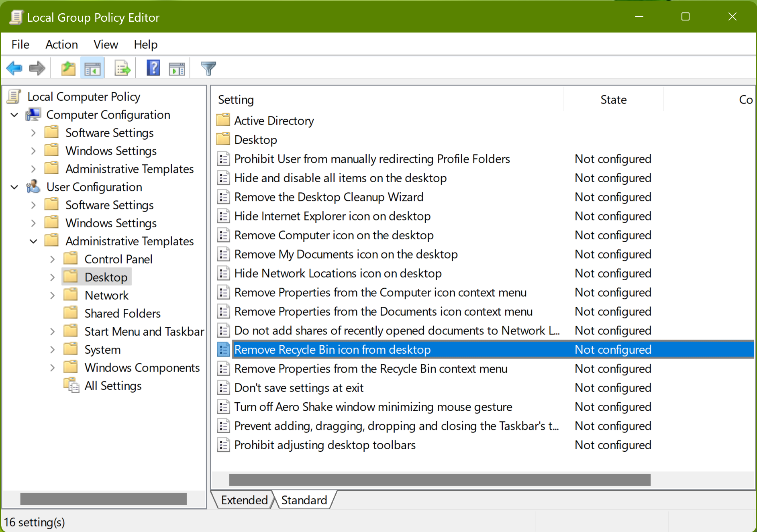This screenshot has width=757, height=532.
Task: Click the Export List toolbar icon
Action: pos(122,68)
